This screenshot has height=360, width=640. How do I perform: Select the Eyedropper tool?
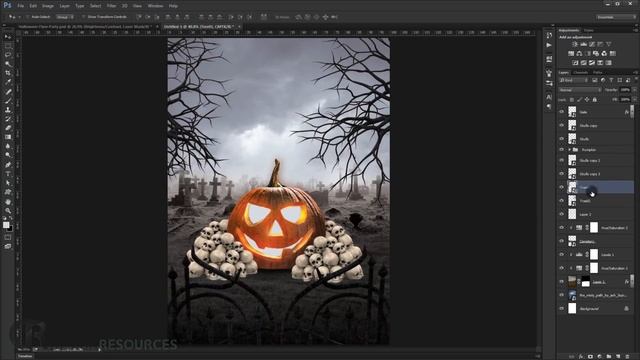(x=8, y=82)
